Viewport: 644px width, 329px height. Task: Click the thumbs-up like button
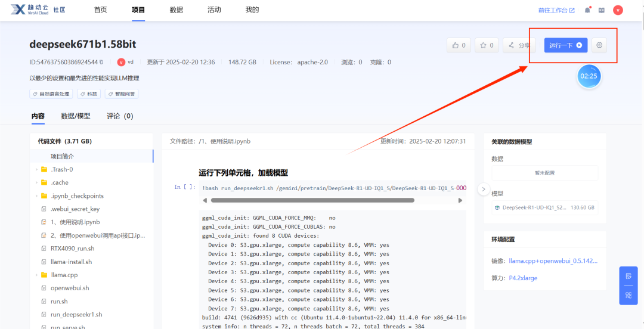459,45
